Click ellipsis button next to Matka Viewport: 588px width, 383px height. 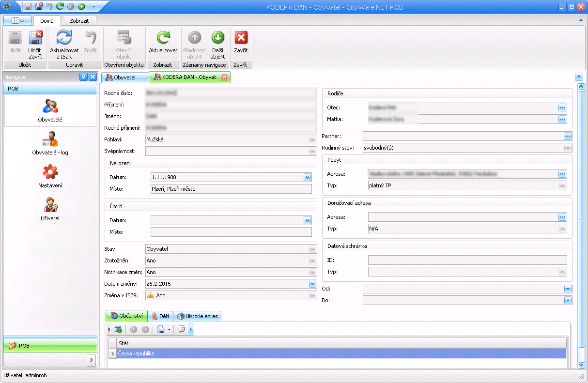562,119
